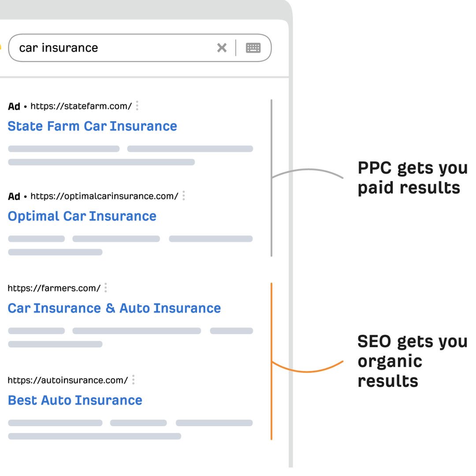Click the snippet placeholder under Best Auto Insurance
Screen dimensions: 476x476
tap(130, 423)
